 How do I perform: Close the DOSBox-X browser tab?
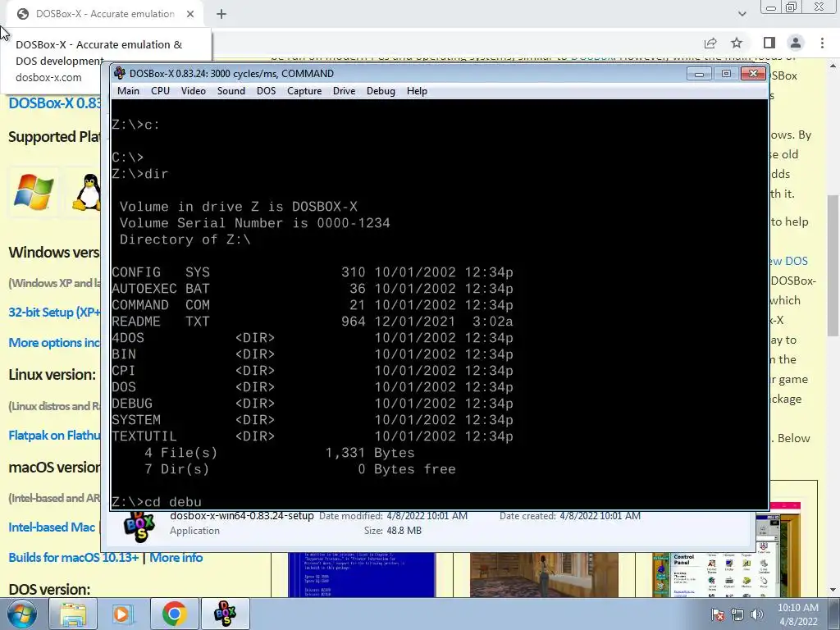click(x=190, y=14)
